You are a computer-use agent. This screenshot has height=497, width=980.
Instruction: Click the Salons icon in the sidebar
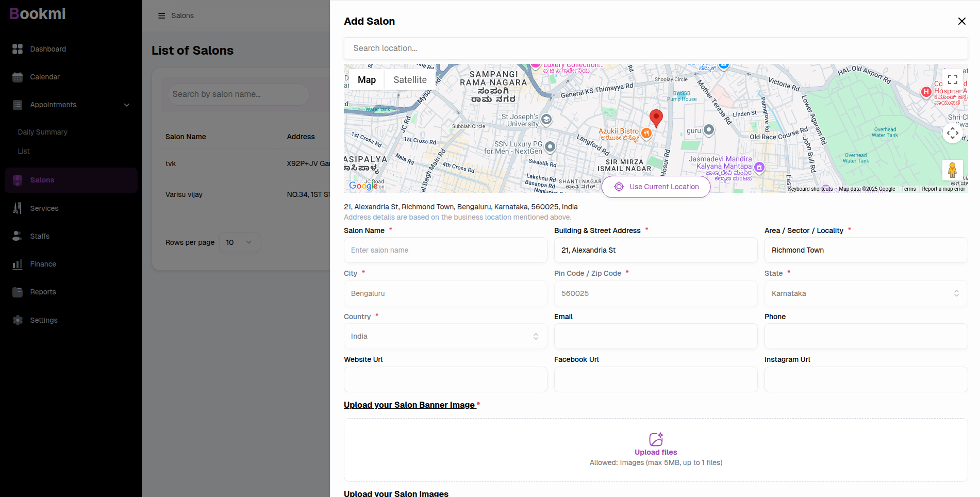[18, 180]
